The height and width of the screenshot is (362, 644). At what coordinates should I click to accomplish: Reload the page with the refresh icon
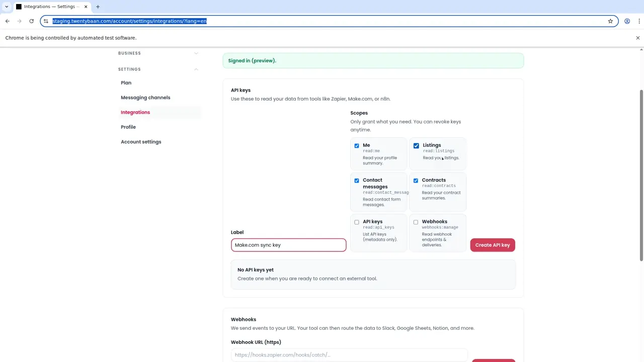point(31,21)
